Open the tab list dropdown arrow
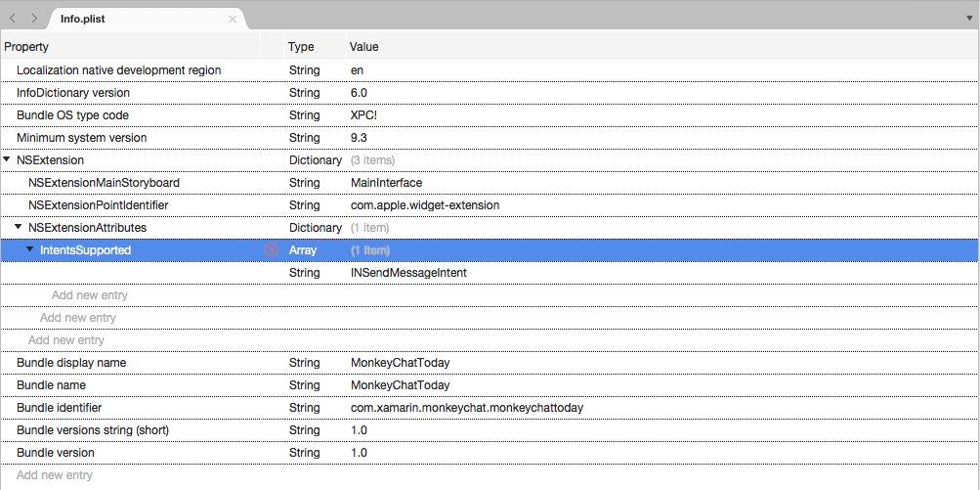This screenshot has height=490, width=980. pos(968,19)
